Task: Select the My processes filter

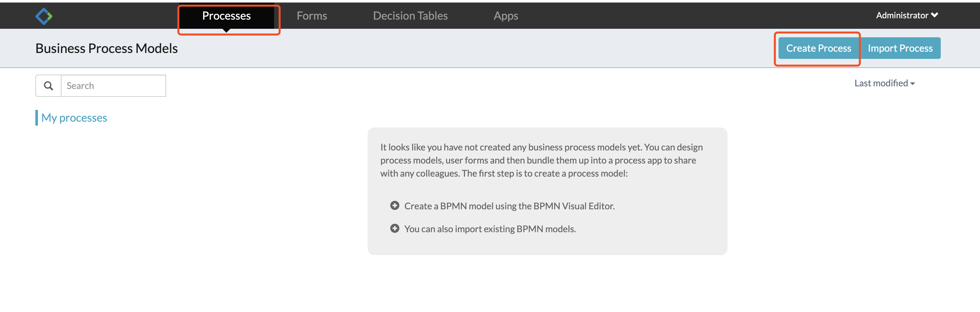Action: coord(74,118)
